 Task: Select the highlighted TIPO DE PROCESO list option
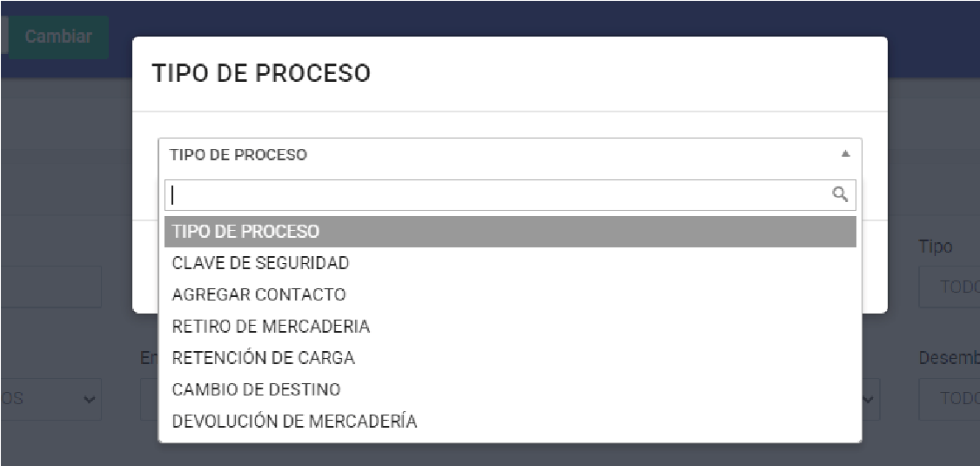coord(509,232)
